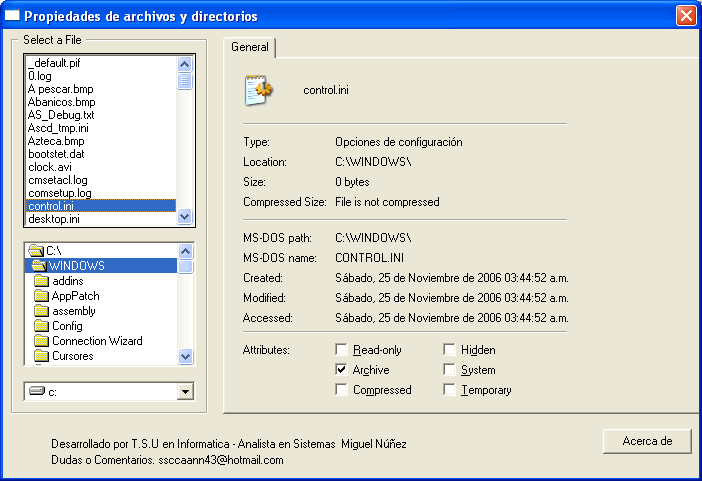
Task: Click the addins folder icon
Action: click(x=41, y=281)
